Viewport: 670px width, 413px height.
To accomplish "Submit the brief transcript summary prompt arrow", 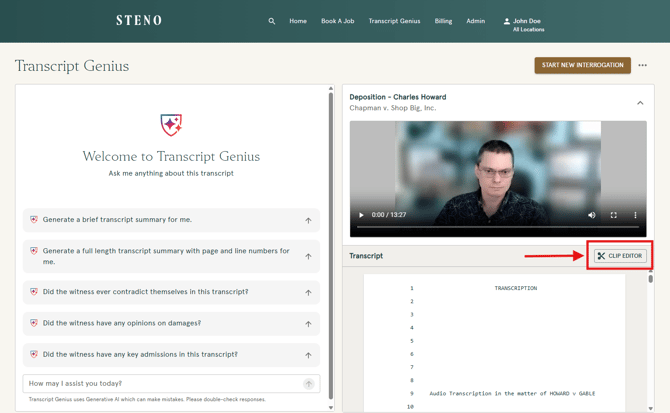I will [x=308, y=220].
